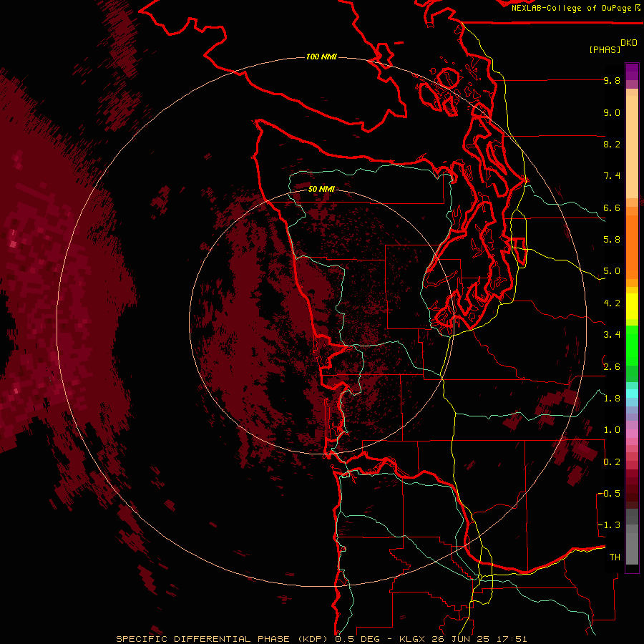Image resolution: width=644 pixels, height=644 pixels.
Task: Click the 5.0 value on the color scale
Action: click(x=612, y=271)
